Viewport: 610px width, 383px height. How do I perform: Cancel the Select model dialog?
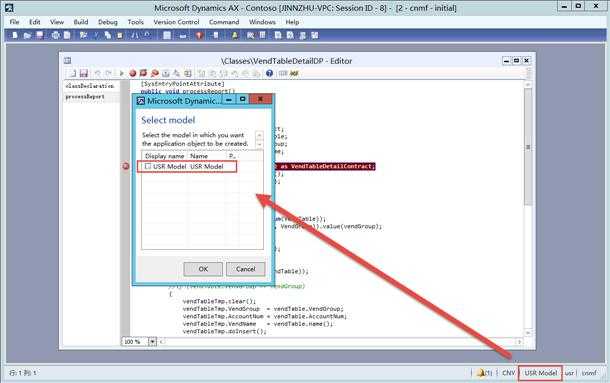245,269
